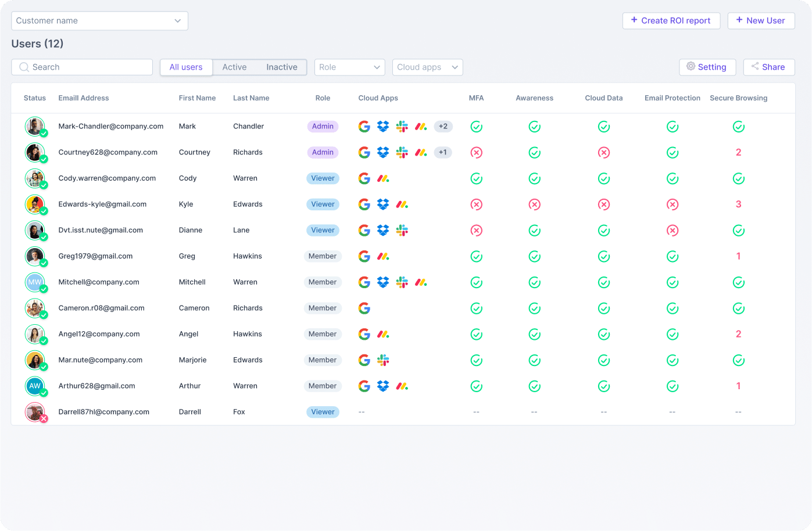Click failed MFA icon for Kyle Edwards
Viewport: 812px width, 531px height.
pos(477,204)
